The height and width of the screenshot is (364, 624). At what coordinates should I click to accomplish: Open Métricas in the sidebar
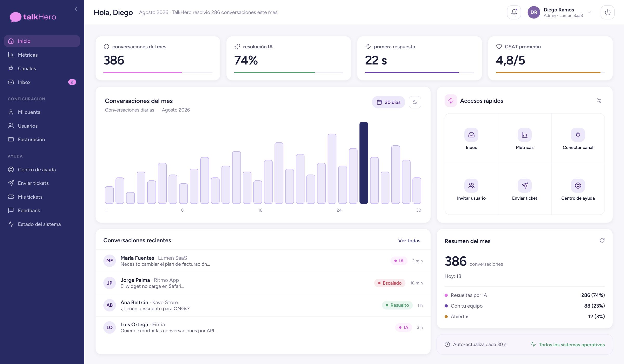pos(42,55)
